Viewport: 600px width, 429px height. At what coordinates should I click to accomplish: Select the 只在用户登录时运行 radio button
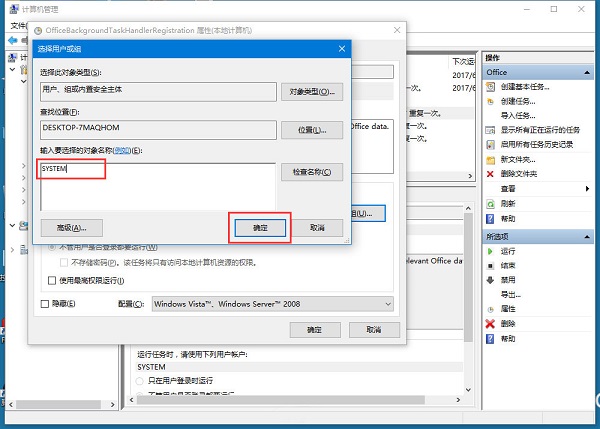[x=141, y=381]
